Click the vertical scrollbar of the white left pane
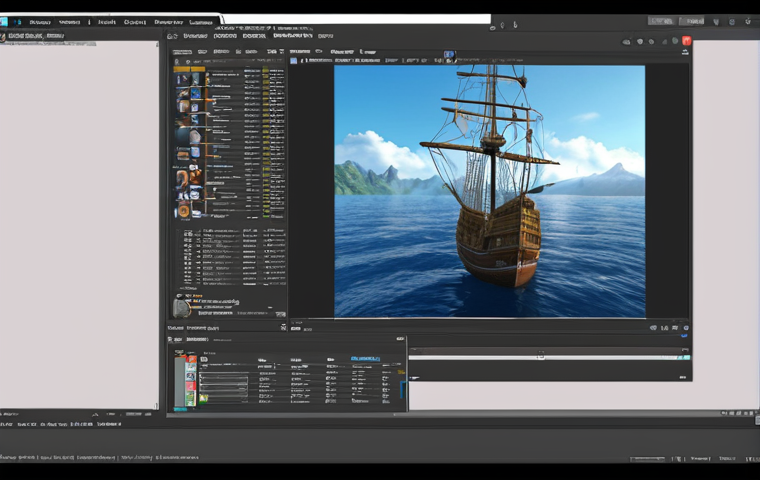Viewport: 760px width, 480px height. [157, 225]
